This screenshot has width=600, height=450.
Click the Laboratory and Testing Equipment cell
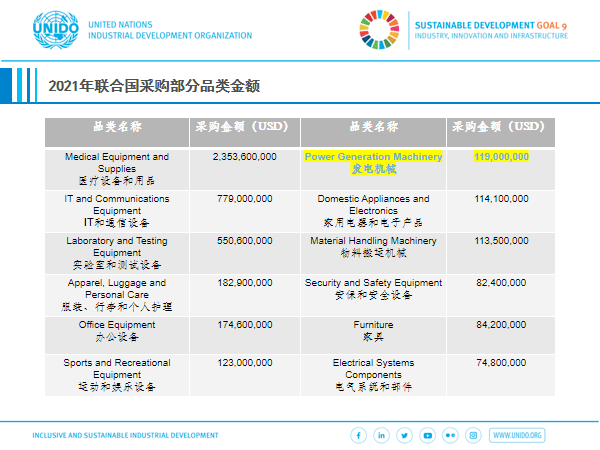coord(117,253)
